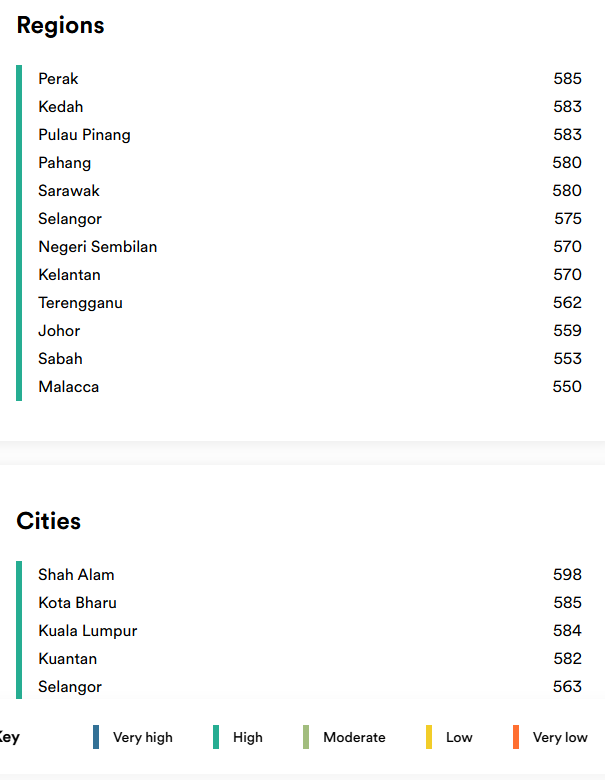This screenshot has height=780, width=605.
Task: Select Sarawak from the regions list
Action: point(69,191)
